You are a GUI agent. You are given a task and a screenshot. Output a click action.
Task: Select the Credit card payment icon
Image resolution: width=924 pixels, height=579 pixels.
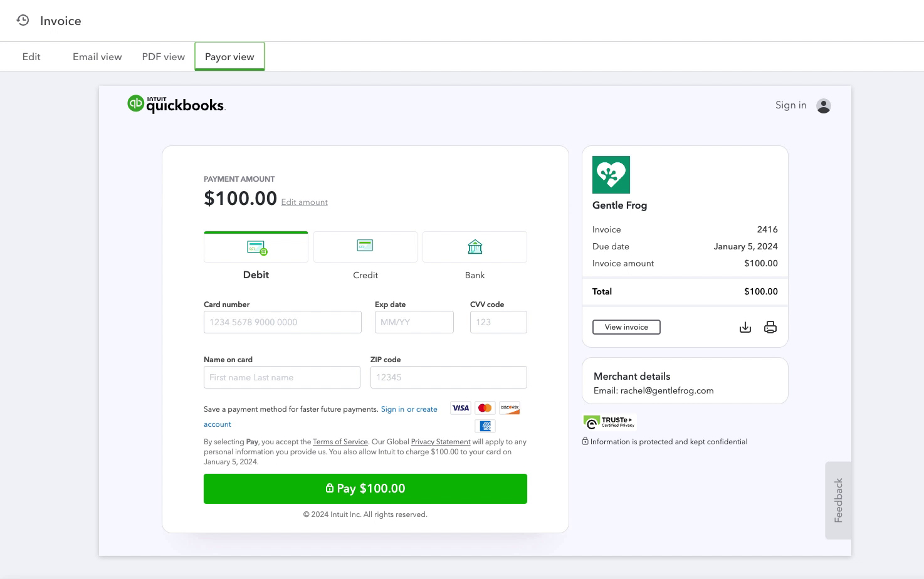tap(365, 245)
